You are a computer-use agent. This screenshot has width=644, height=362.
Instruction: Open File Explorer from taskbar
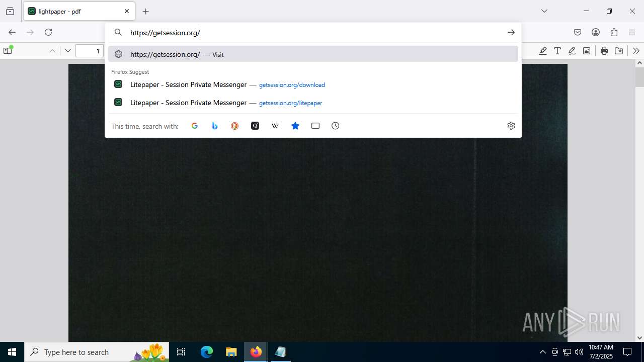(231, 352)
